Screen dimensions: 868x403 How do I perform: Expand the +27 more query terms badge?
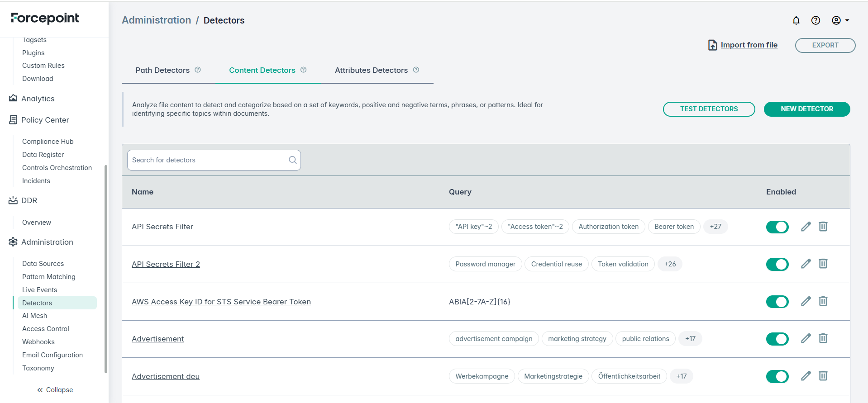[x=715, y=227]
